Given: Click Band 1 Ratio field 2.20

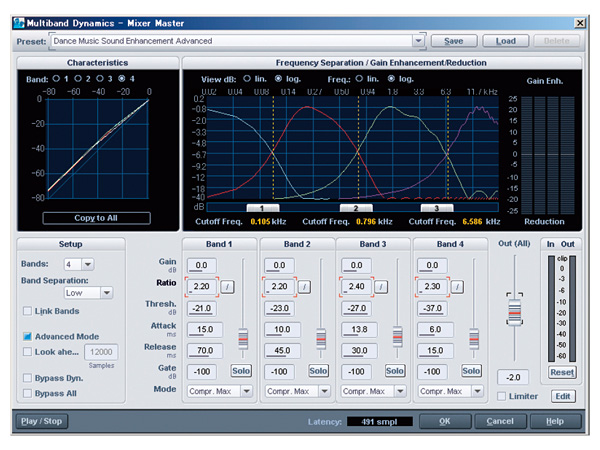Looking at the screenshot, I should coord(202,287).
